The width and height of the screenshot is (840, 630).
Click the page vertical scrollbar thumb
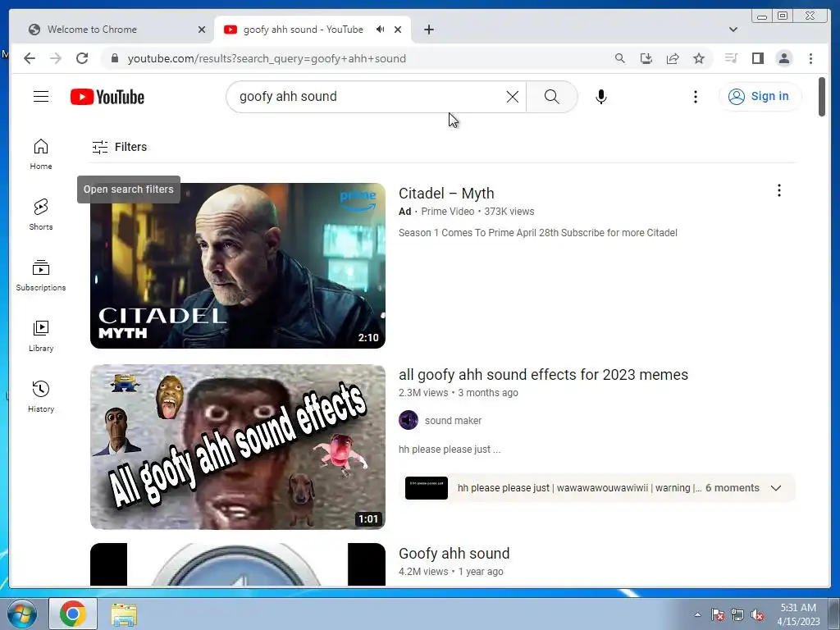822,97
